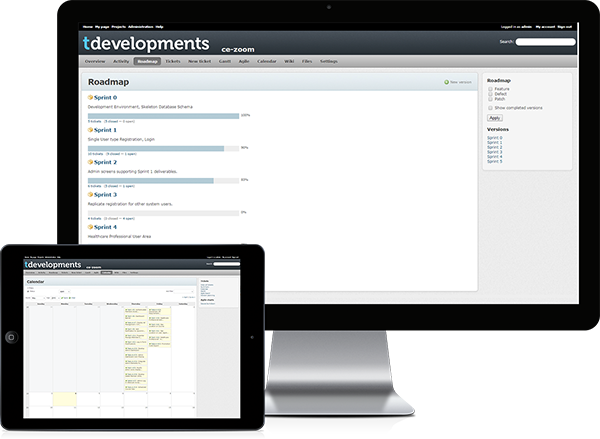Open the Calendar tab on the monitor
Screen dimensions: 600x439
pyautogui.click(x=267, y=61)
